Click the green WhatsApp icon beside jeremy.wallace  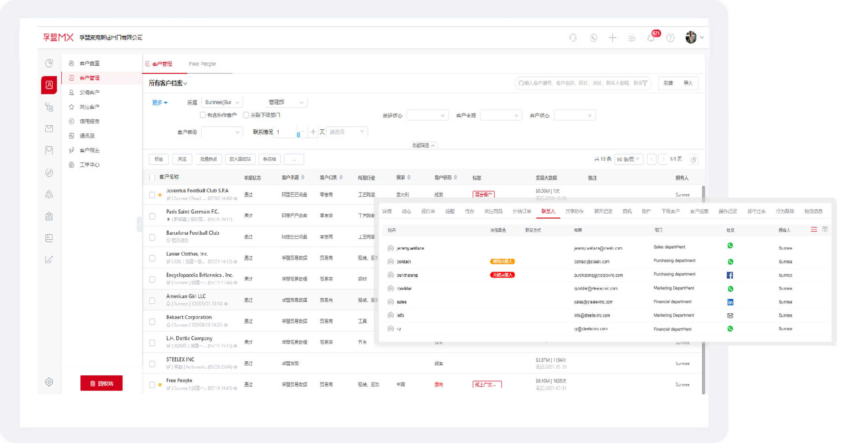point(731,246)
